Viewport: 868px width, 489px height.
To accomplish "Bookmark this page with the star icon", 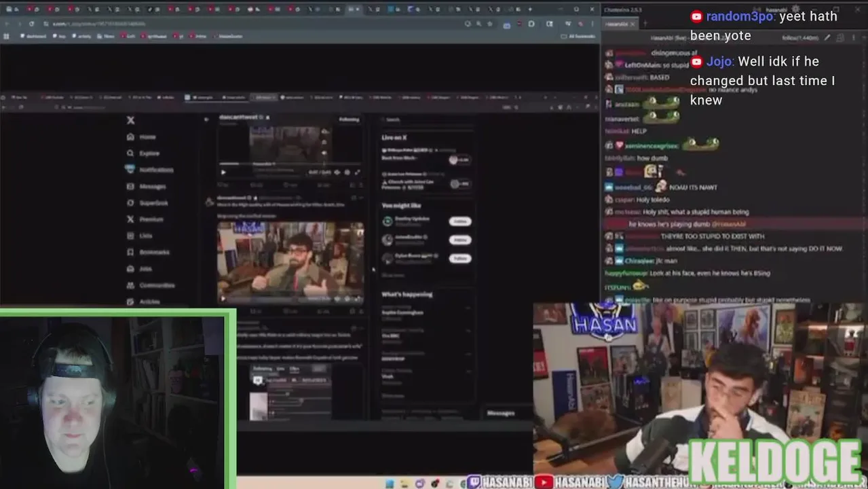I will pyautogui.click(x=489, y=24).
